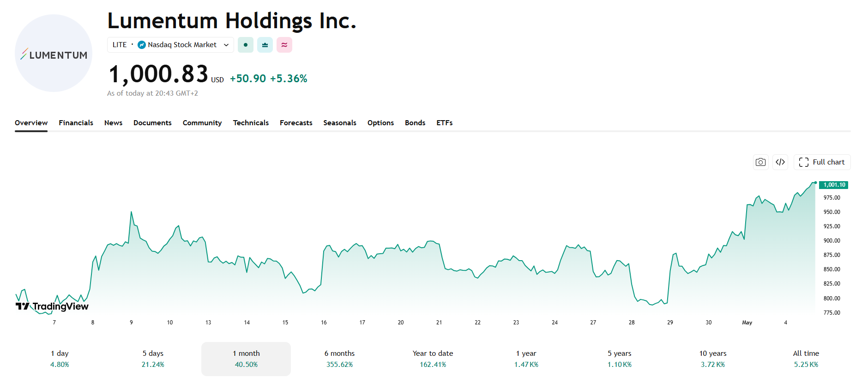Click the 850.00 price axis label

pyautogui.click(x=832, y=269)
